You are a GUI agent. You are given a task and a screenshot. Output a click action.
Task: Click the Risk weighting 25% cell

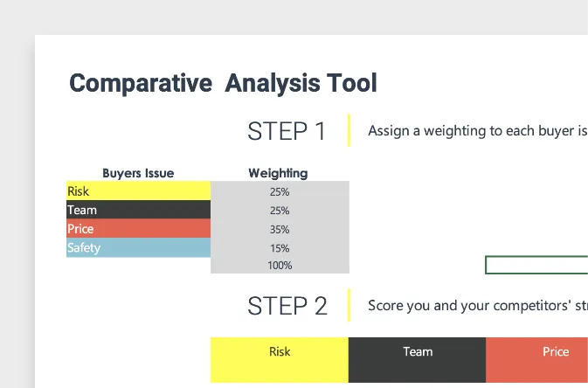(280, 191)
